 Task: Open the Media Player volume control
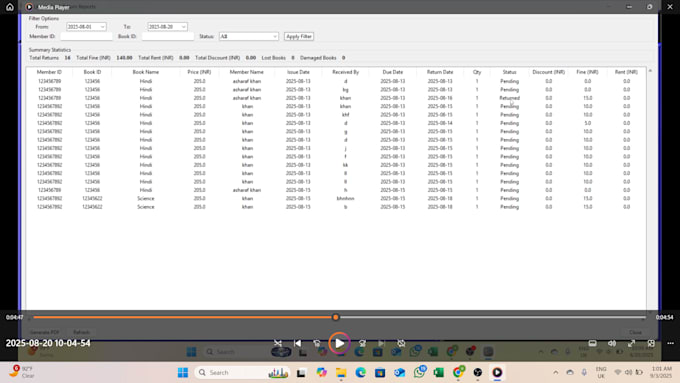(612, 343)
